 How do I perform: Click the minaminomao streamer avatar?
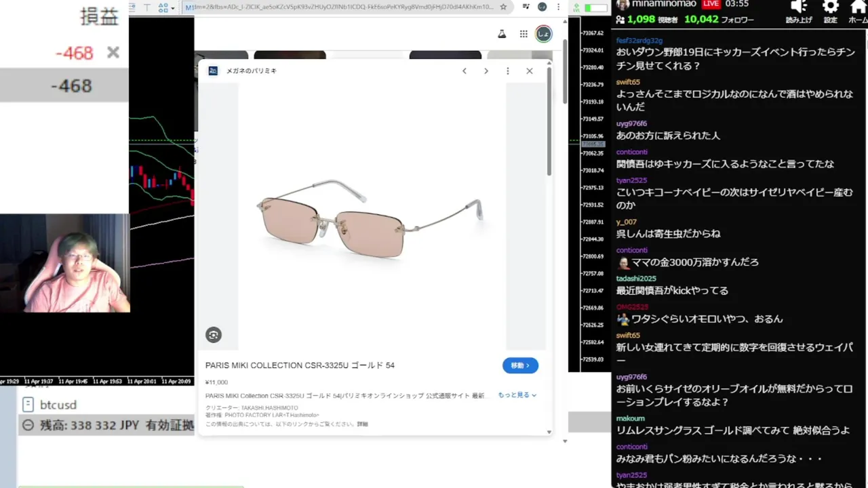(x=622, y=5)
